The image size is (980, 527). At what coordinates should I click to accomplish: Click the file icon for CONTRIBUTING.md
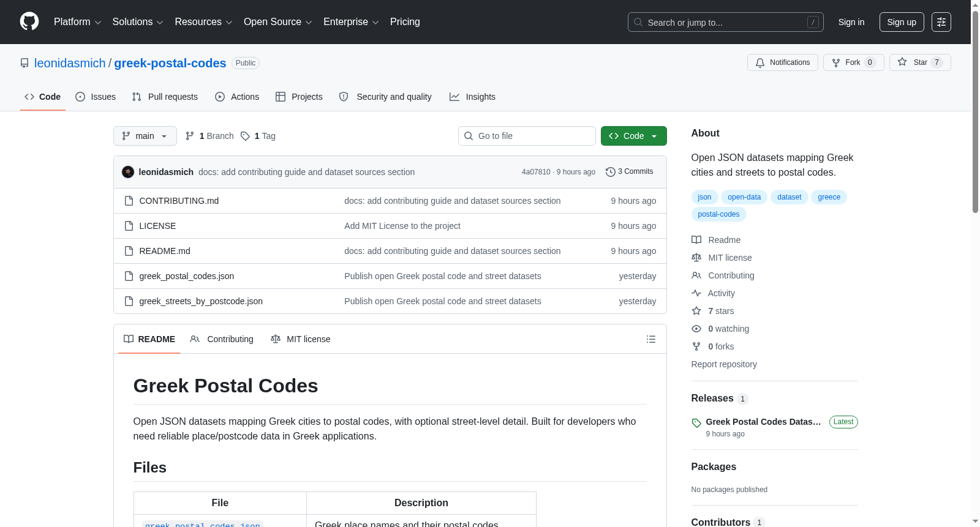[129, 201]
